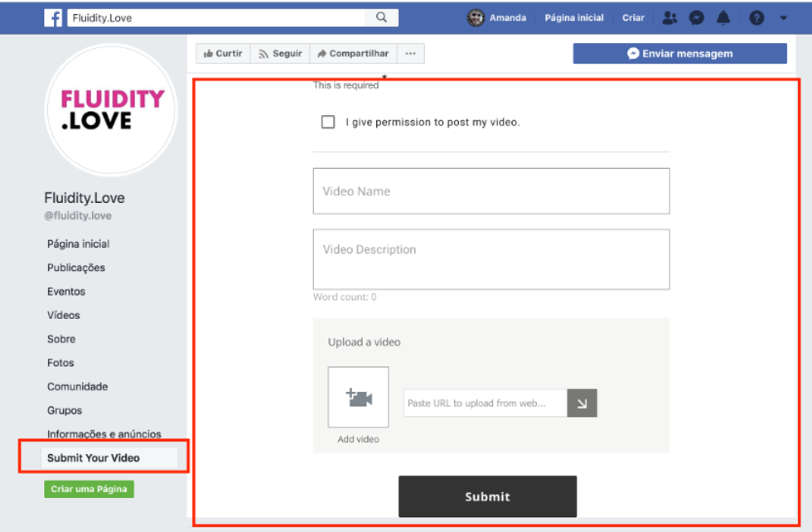Click the URL upload arrow icon
Screen dimensions: 812x532
tap(582, 404)
